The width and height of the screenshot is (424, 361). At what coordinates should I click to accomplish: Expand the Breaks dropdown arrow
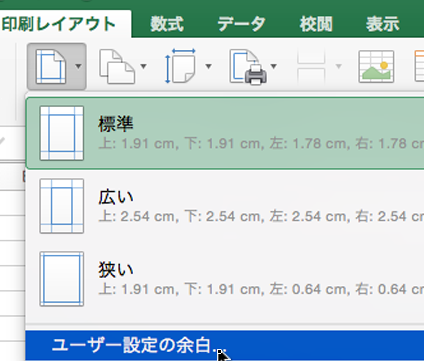coord(339,66)
